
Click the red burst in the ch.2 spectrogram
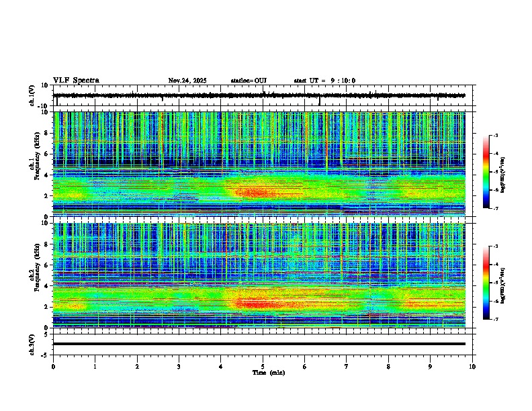click(258, 303)
